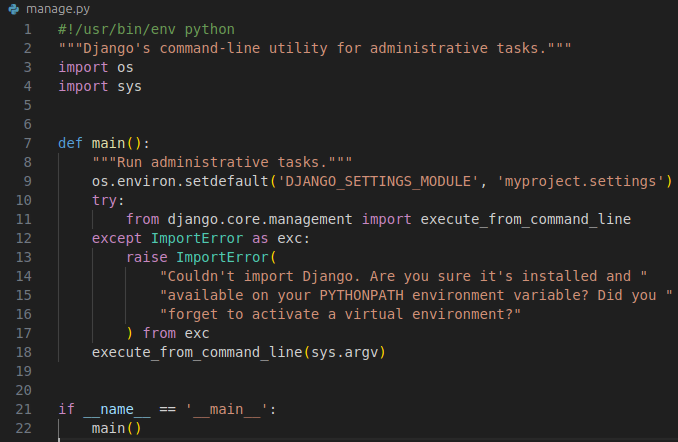Click the "Run administrative tasks." docstring
This screenshot has width=678, height=442.
[x=222, y=162]
